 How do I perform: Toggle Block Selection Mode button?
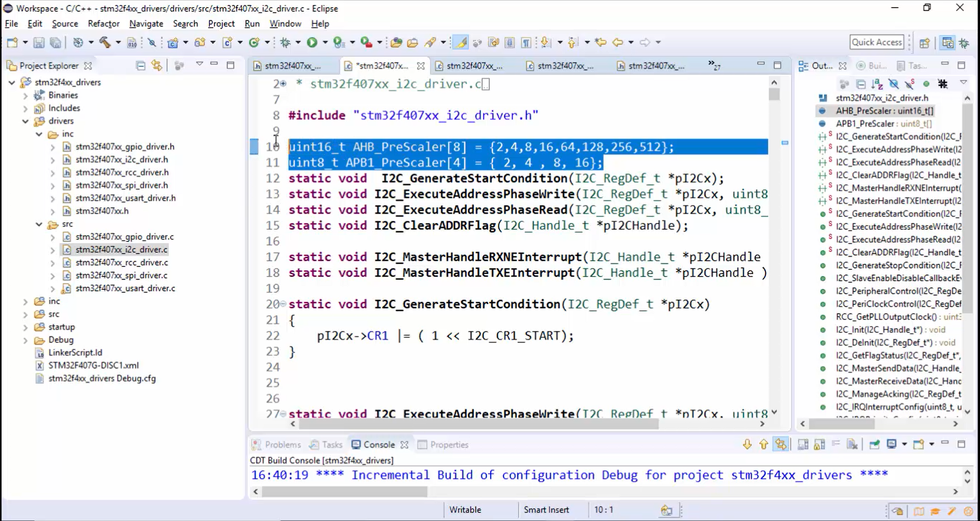(x=510, y=42)
